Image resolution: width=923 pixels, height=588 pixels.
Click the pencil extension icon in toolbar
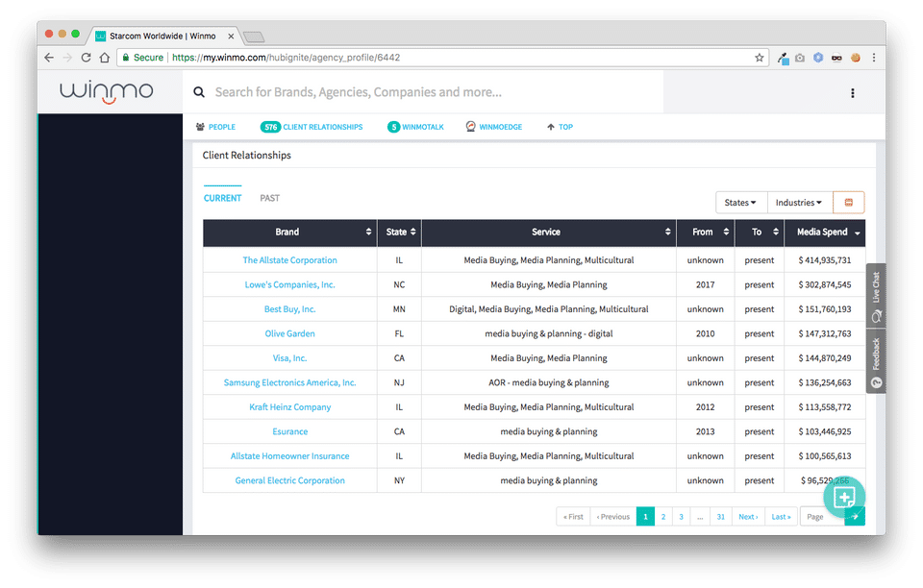783,58
